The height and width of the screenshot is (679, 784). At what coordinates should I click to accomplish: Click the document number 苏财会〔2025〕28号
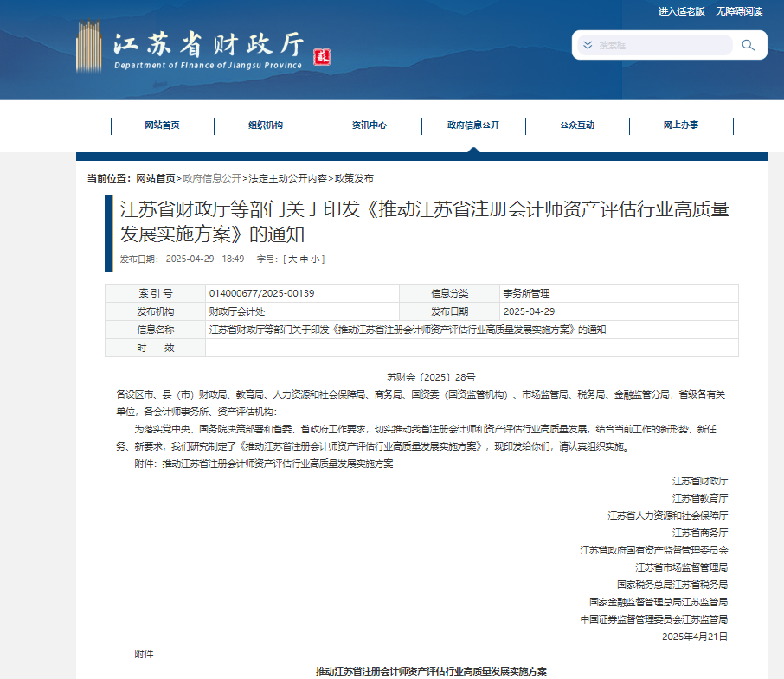coord(431,377)
